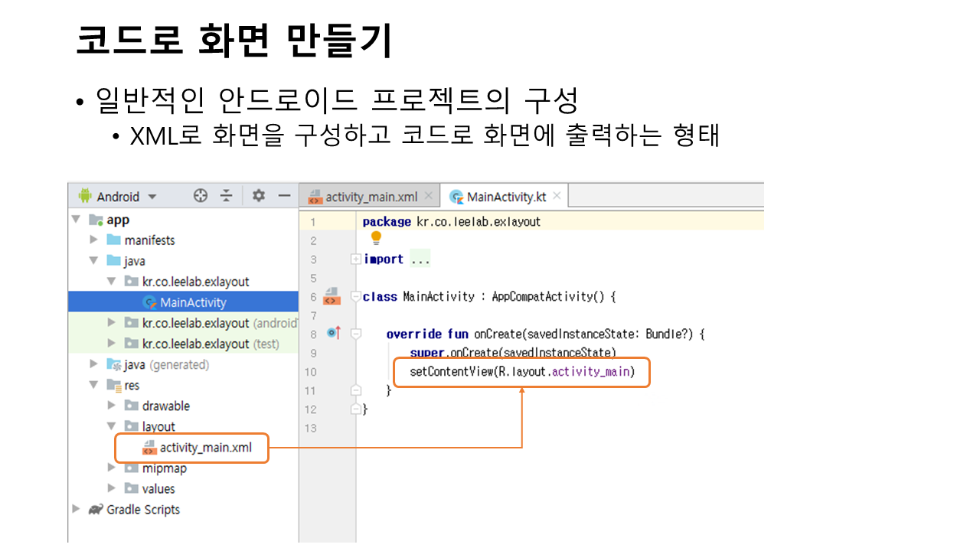Switch to the MainActivity.kt tab

coord(506,197)
